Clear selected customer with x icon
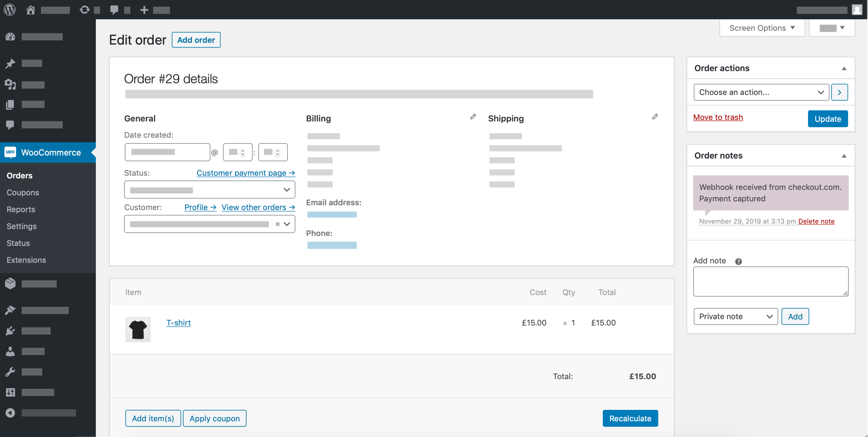Viewport: 868px width, 437px height. point(277,224)
